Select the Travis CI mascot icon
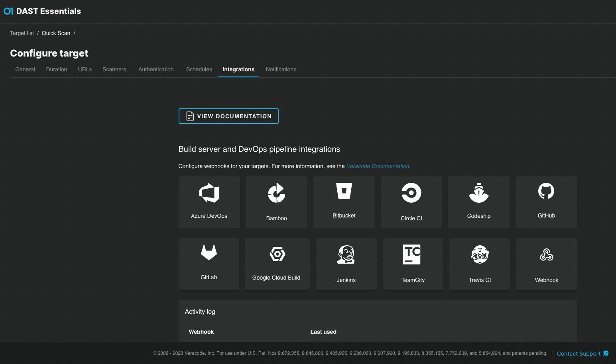The image size is (616, 364). pyautogui.click(x=480, y=254)
